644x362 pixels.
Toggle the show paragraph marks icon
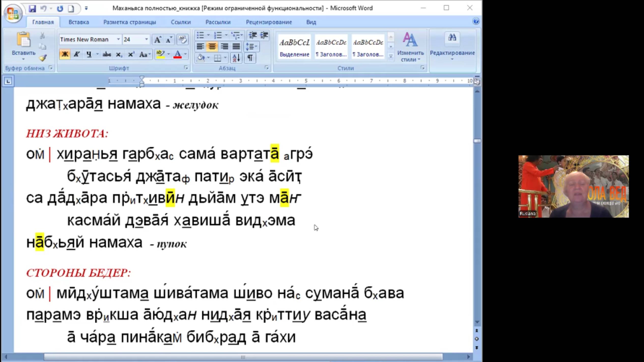[x=250, y=58]
